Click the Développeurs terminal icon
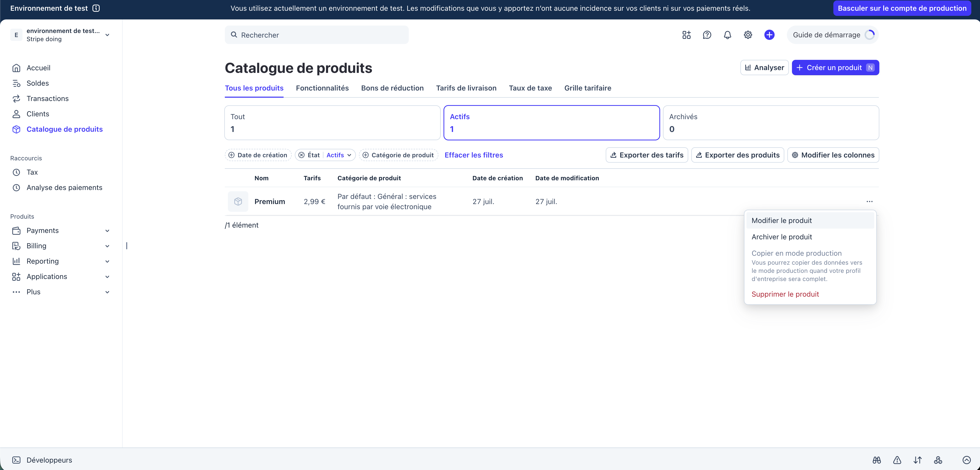The image size is (980, 470). [x=16, y=460]
